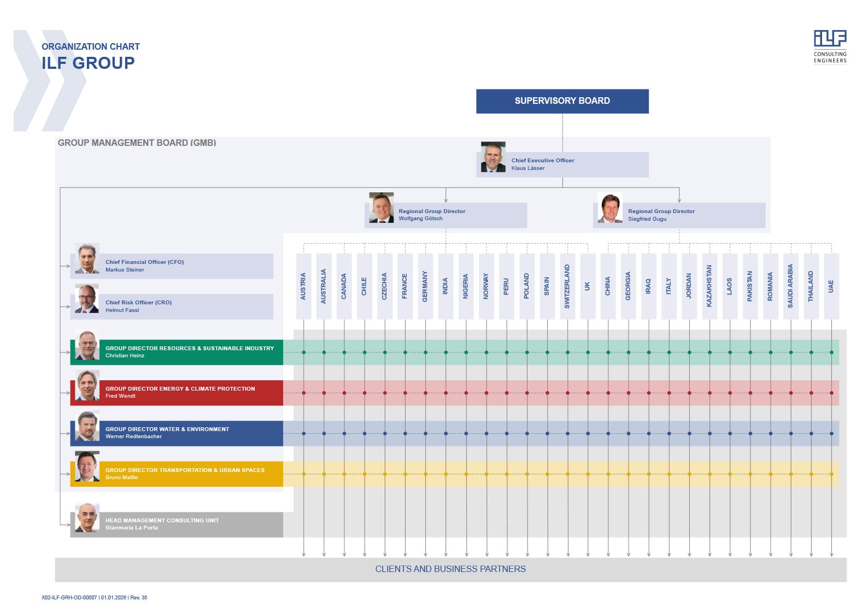Select the UK country column
The image size is (868, 613).
pyautogui.click(x=588, y=286)
